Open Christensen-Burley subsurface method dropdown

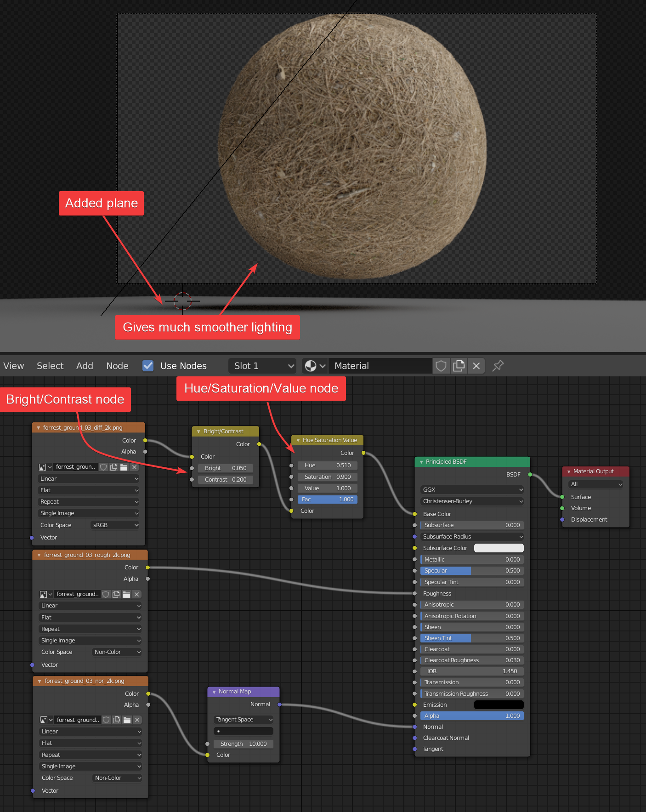click(x=472, y=501)
